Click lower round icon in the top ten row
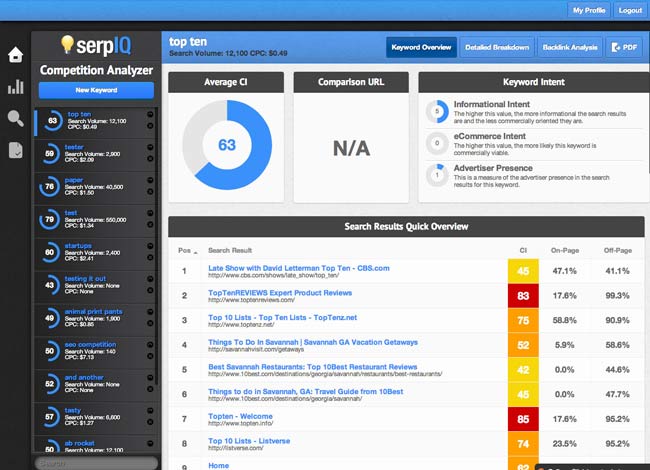 click(x=150, y=126)
